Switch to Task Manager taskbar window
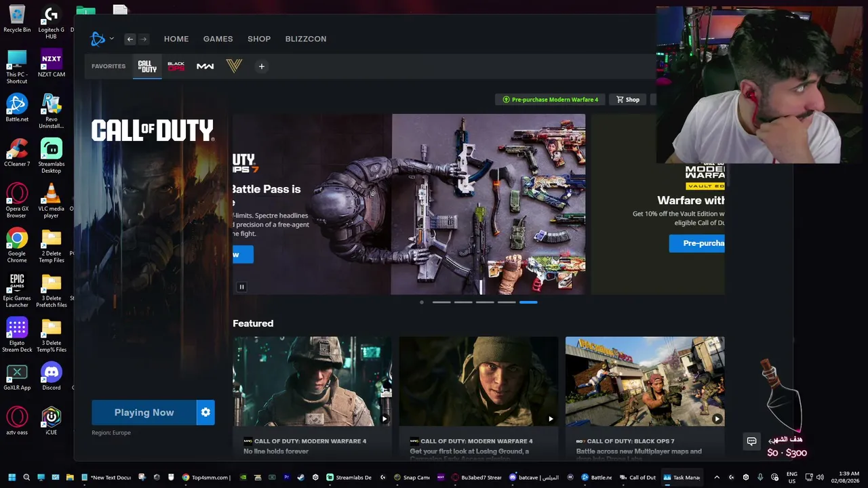The width and height of the screenshot is (868, 488). click(682, 477)
